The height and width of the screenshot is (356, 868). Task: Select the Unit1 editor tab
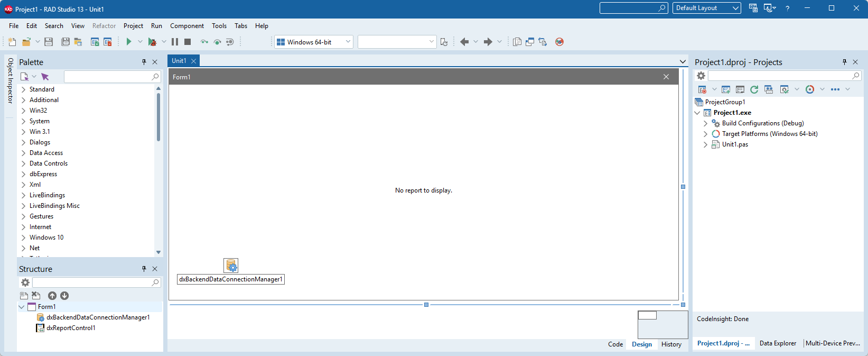point(179,61)
